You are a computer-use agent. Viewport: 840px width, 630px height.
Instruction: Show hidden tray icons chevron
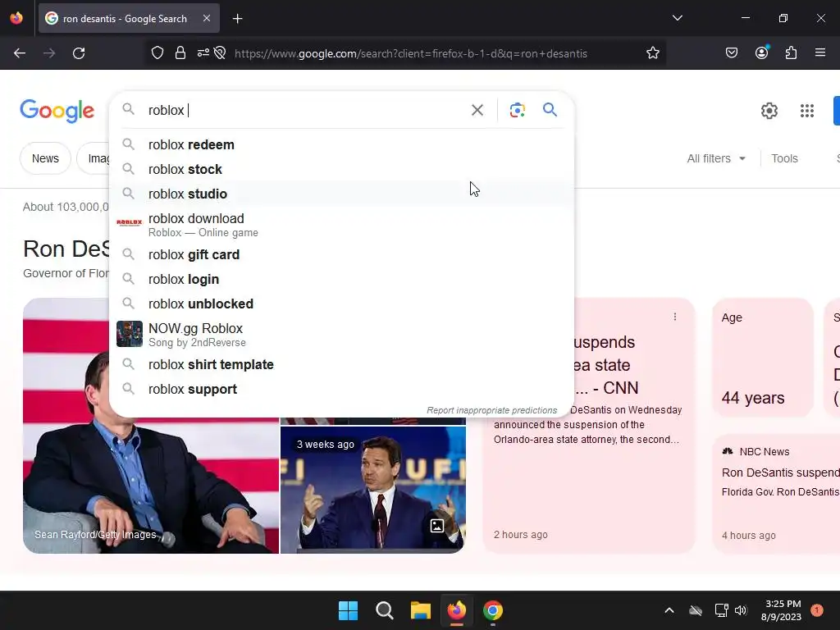[669, 610]
